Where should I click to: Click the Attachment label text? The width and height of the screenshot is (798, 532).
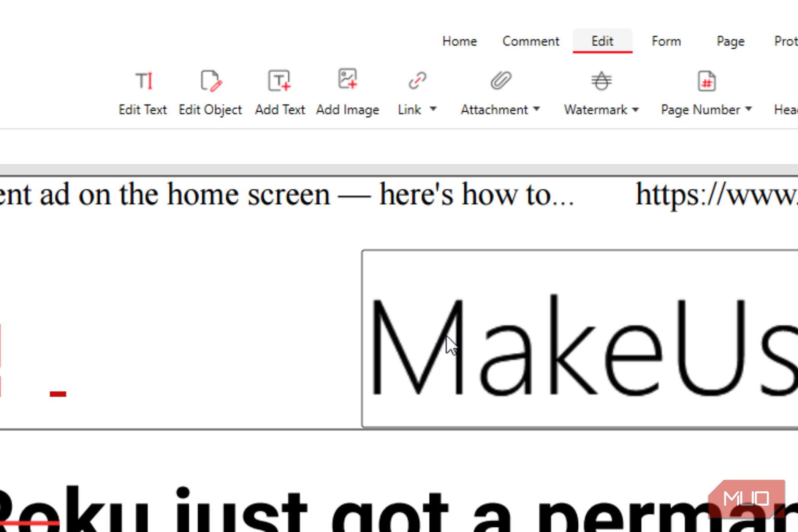click(494, 110)
